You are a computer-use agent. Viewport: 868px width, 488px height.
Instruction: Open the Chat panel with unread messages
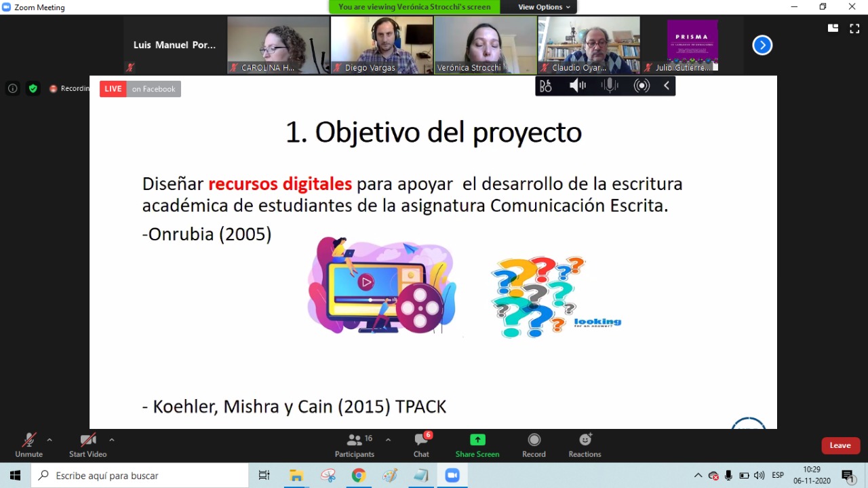pyautogui.click(x=421, y=445)
